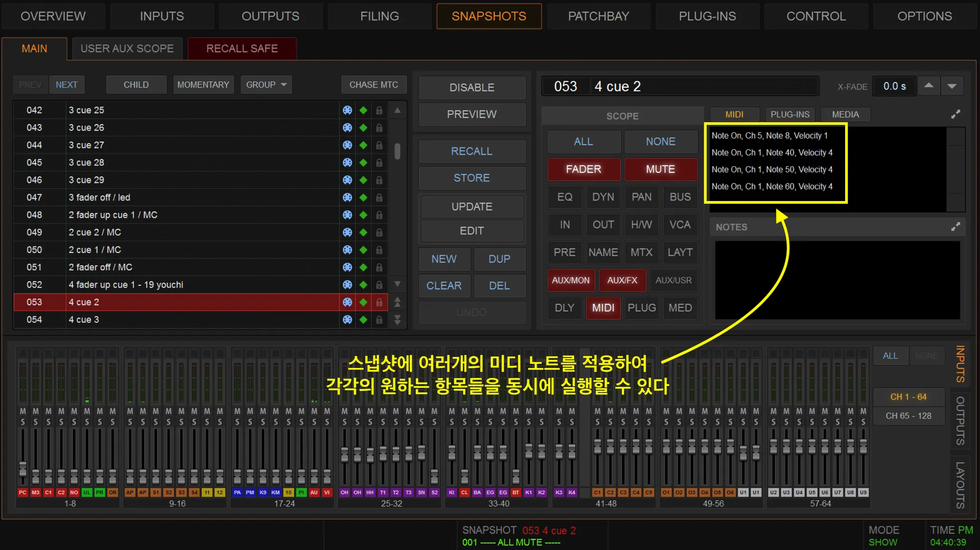
Task: Enable EQ in snapshot scope
Action: point(565,197)
